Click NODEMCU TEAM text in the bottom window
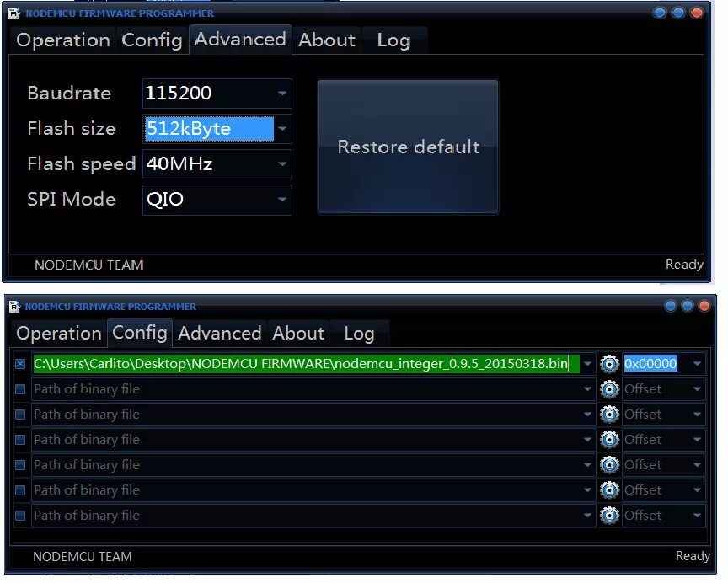 [x=83, y=557]
